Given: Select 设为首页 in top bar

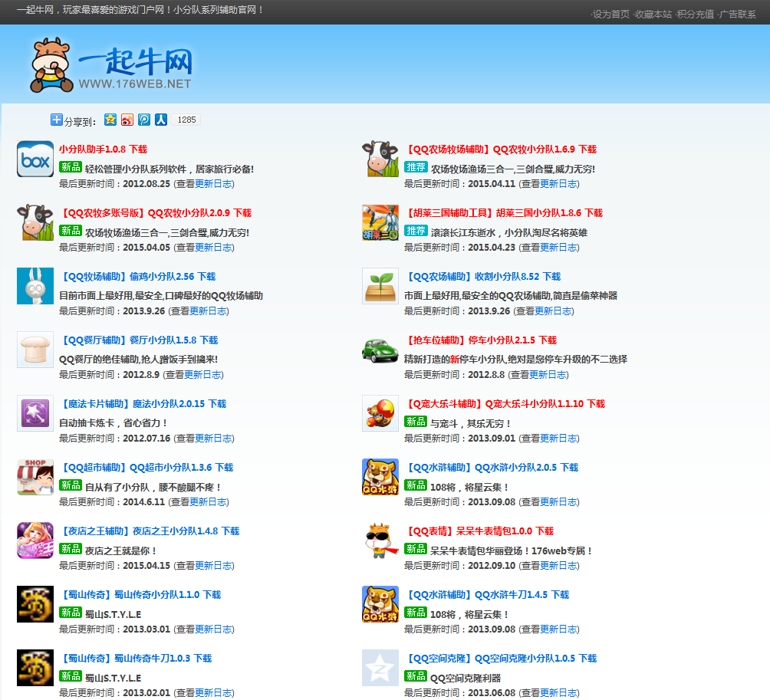Looking at the screenshot, I should 611,15.
